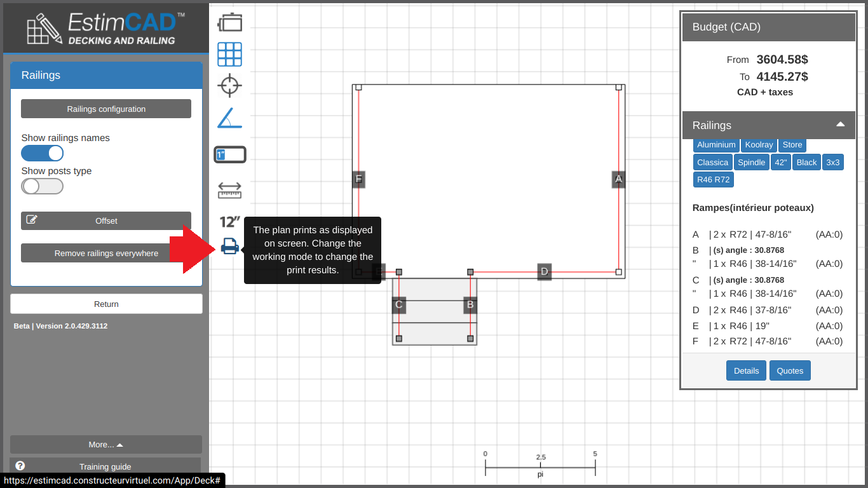Select the angle measurement tool

click(x=229, y=118)
